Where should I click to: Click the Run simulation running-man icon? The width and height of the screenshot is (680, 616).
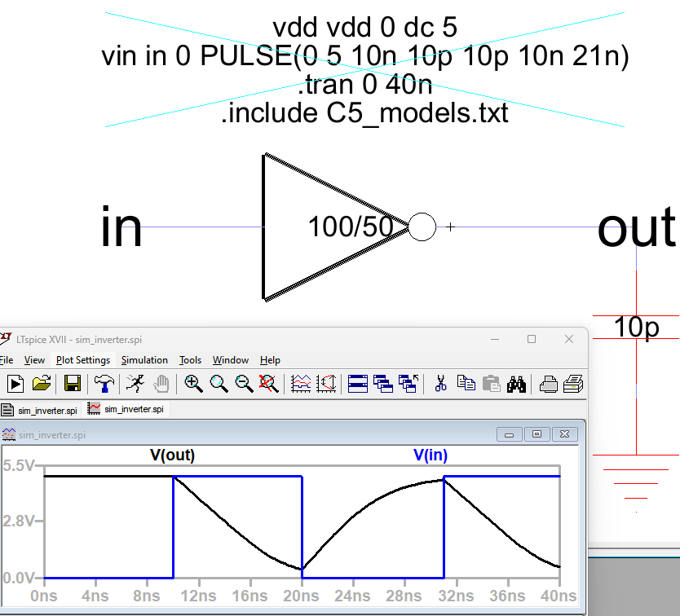(135, 383)
